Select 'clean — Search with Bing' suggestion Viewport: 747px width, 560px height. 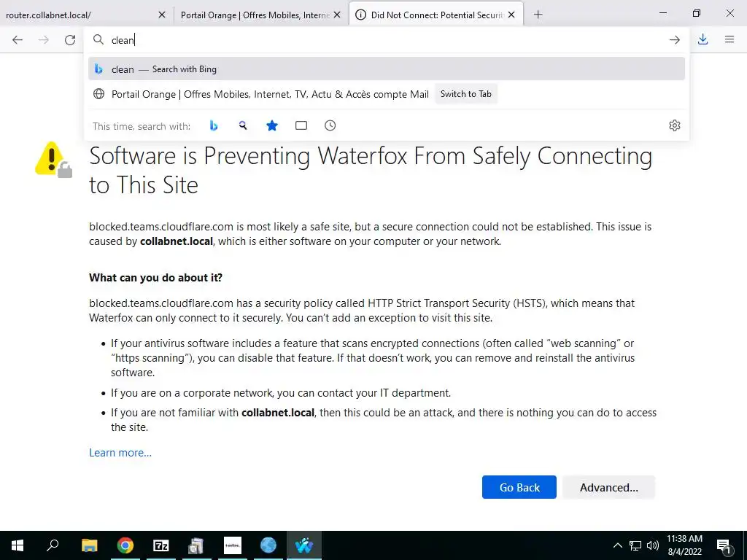[387, 69]
